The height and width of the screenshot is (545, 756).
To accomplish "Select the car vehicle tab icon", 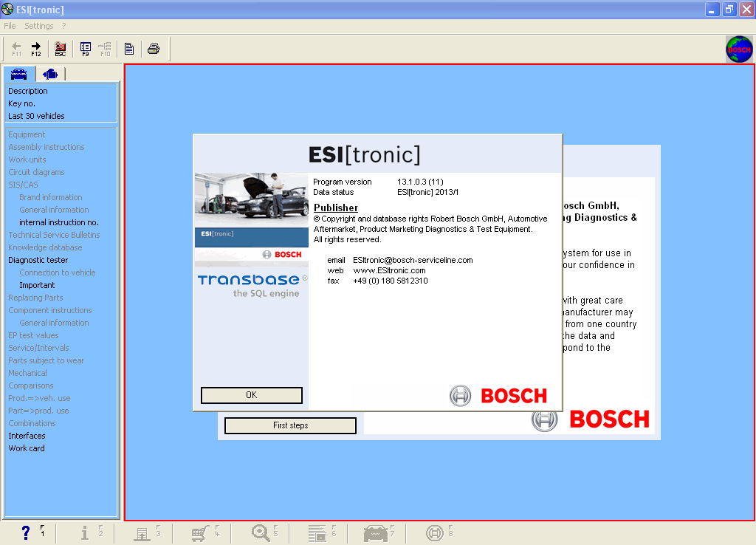I will pos(18,74).
